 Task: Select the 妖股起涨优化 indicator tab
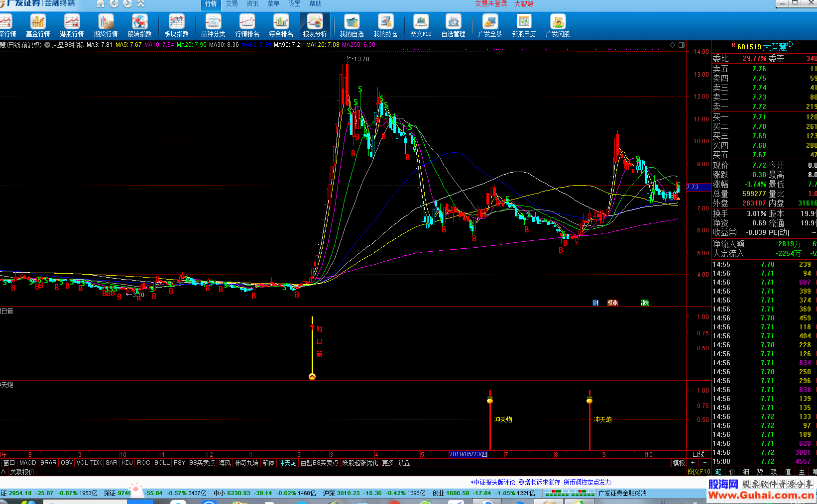360,463
